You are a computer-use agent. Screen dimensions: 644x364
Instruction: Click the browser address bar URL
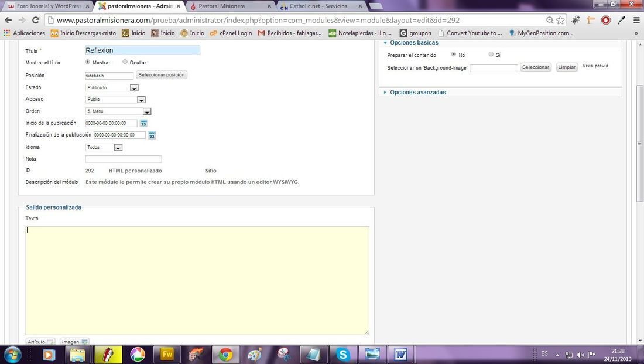coord(258,20)
